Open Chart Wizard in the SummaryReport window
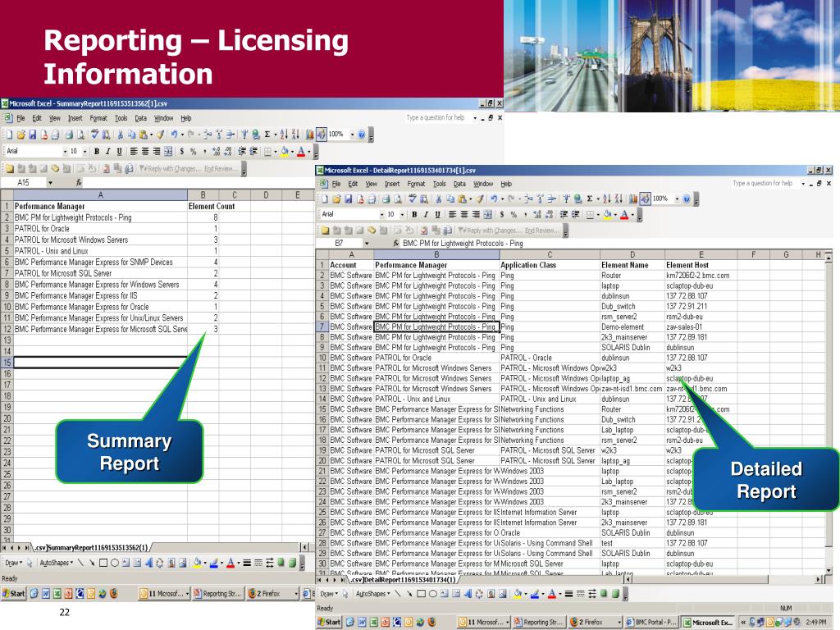This screenshot has height=630, width=840. click(x=309, y=135)
